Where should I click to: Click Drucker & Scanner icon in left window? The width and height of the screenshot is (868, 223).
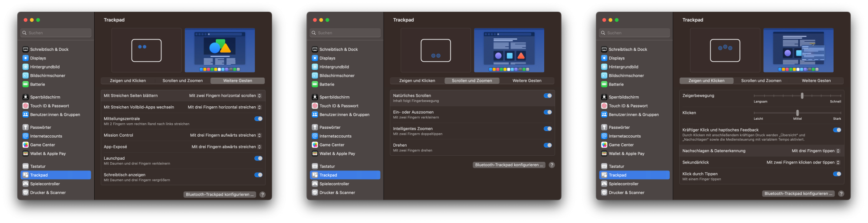pos(26,192)
